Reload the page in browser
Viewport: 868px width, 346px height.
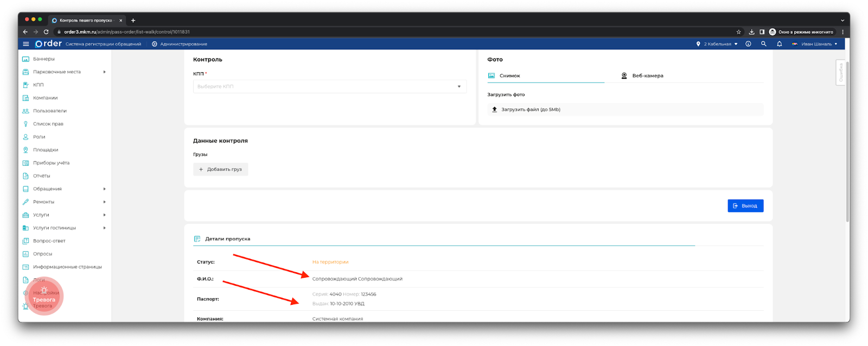coord(46,32)
